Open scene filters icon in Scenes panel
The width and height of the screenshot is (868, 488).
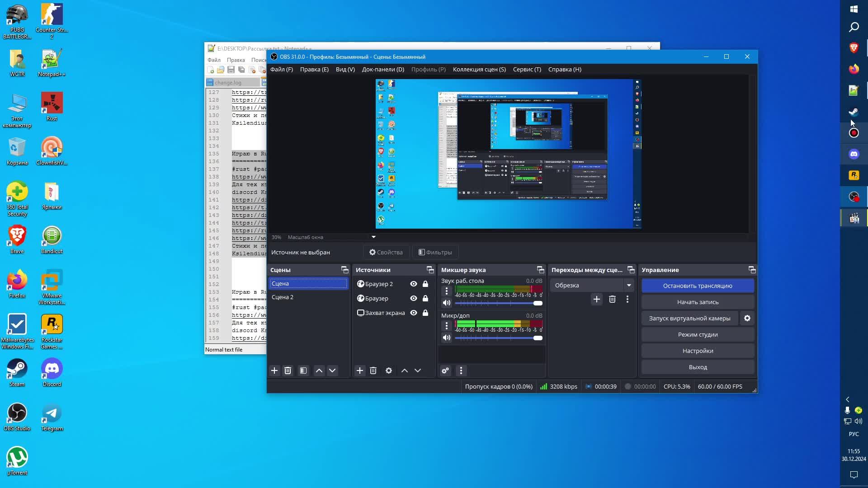click(303, 371)
